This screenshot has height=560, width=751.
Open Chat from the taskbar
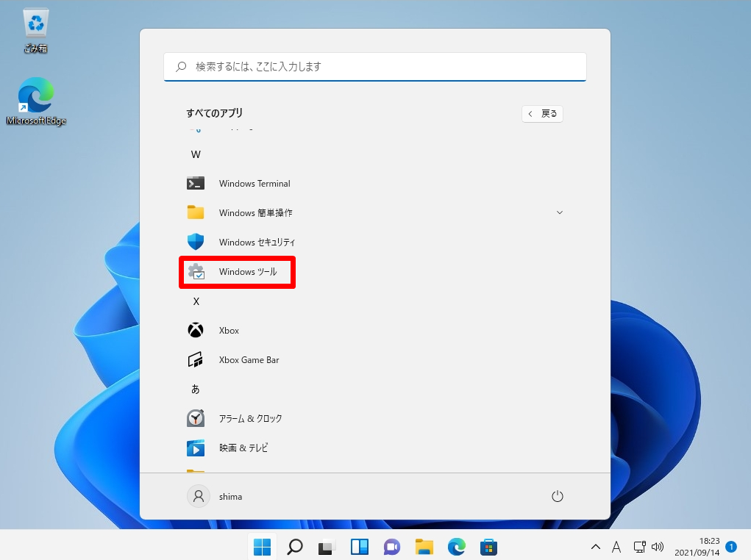(x=392, y=547)
